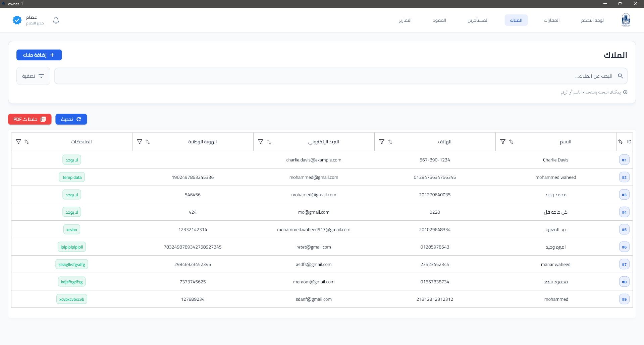Screen dimensions: 644x345
Task: Click the محمود سعد name cell
Action: point(556,282)
